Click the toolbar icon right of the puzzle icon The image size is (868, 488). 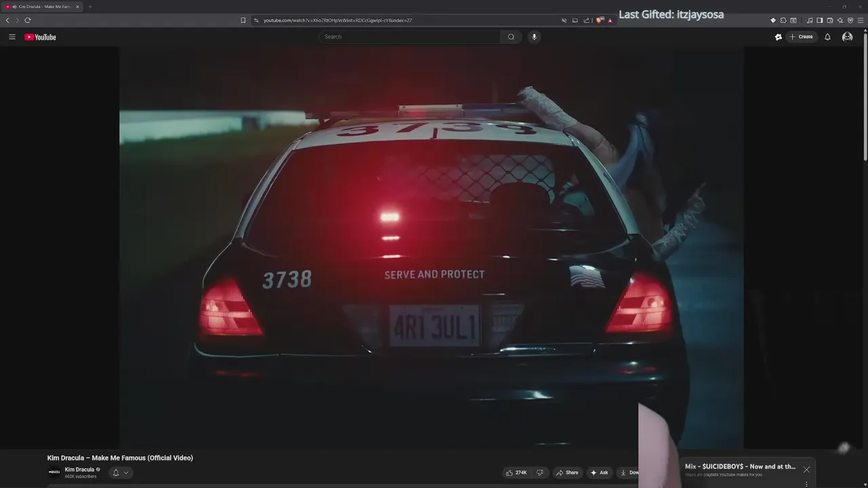pyautogui.click(x=793, y=20)
